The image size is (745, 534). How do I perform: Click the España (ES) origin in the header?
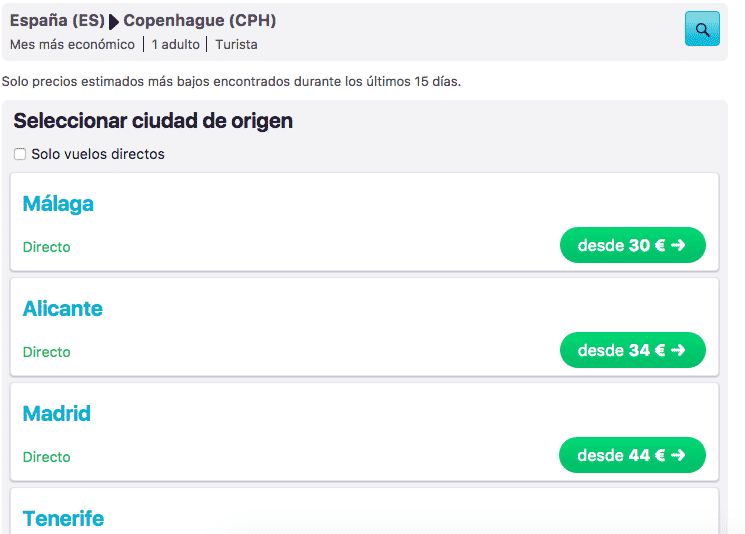point(57,20)
